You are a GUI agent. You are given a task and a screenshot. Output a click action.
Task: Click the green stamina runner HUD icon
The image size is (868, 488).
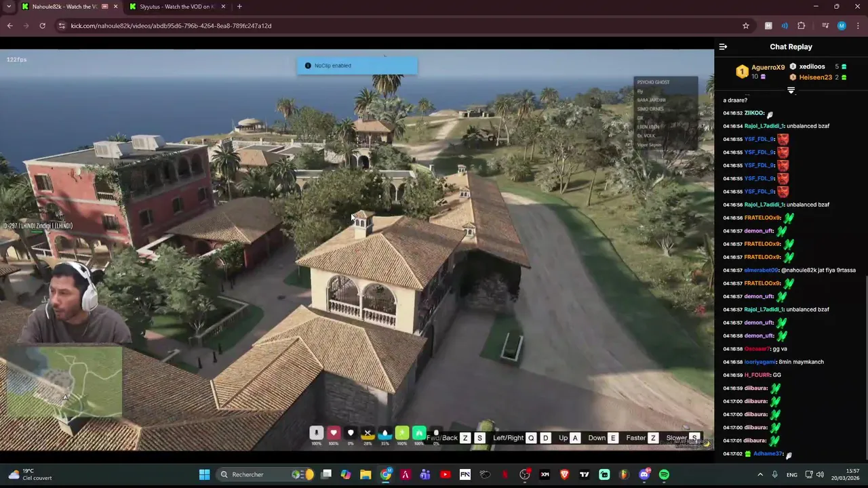point(402,433)
